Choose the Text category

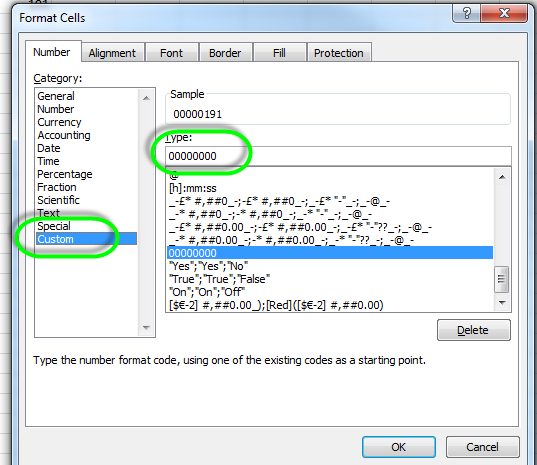pyautogui.click(x=48, y=213)
